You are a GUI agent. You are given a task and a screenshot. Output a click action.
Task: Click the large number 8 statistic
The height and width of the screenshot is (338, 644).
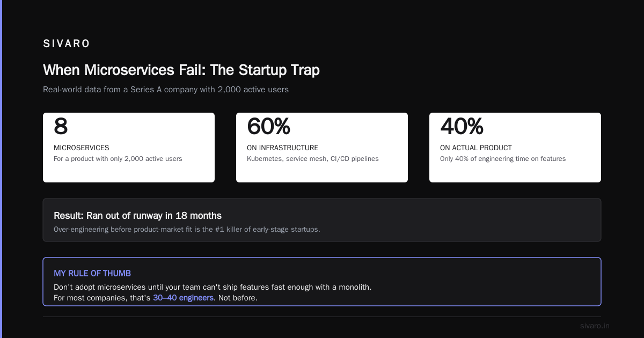(x=61, y=127)
